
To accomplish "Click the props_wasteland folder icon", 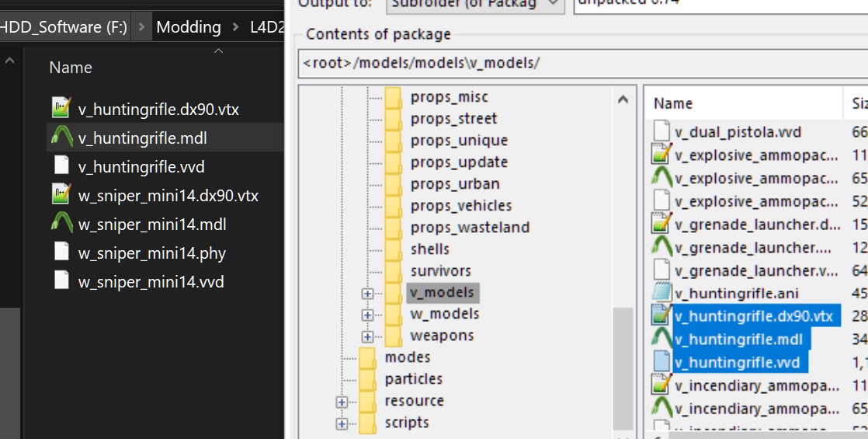I will tap(394, 228).
